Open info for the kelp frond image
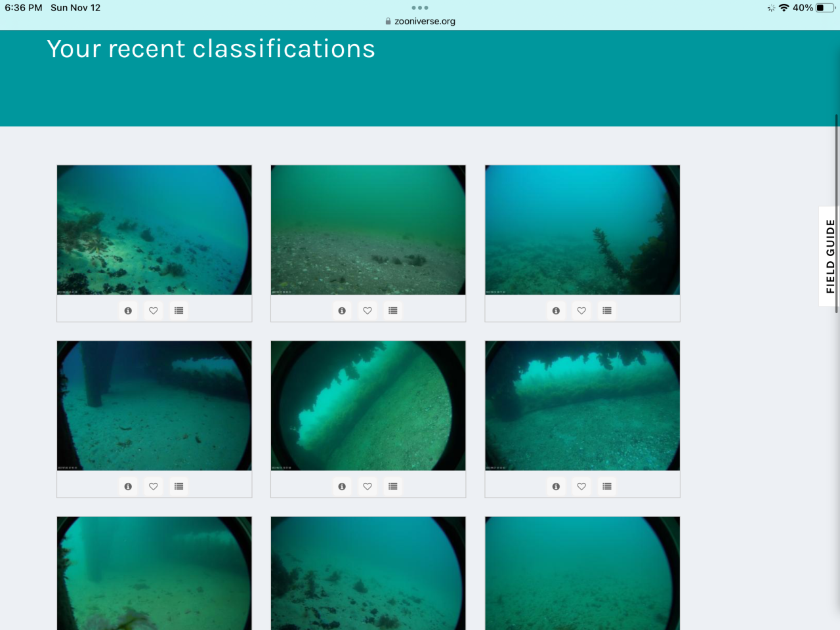840x630 pixels. tap(556, 310)
